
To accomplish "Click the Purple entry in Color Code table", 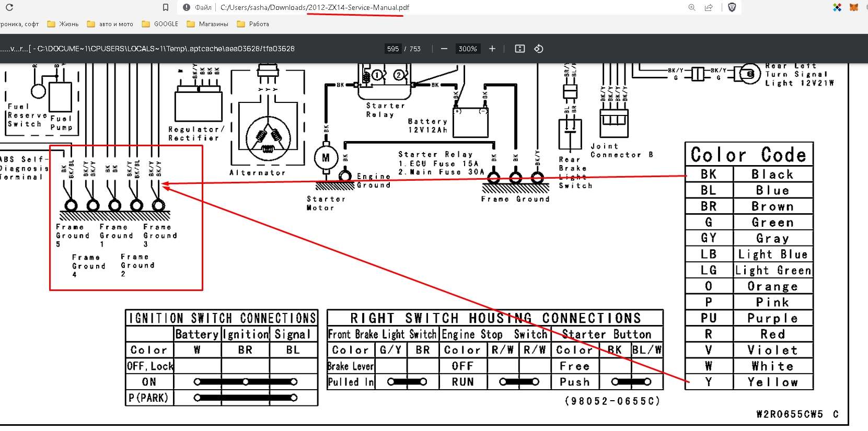I will click(772, 318).
